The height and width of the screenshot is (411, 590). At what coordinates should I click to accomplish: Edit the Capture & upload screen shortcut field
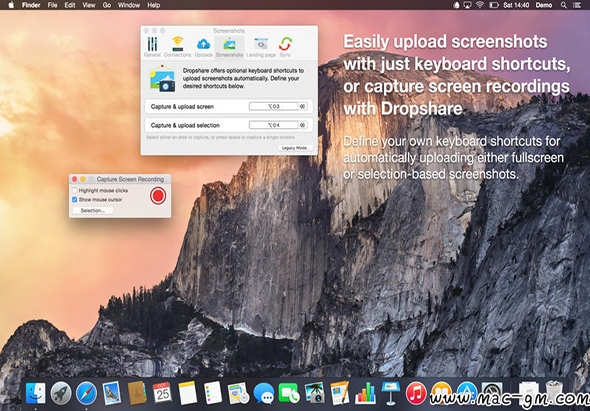click(274, 107)
